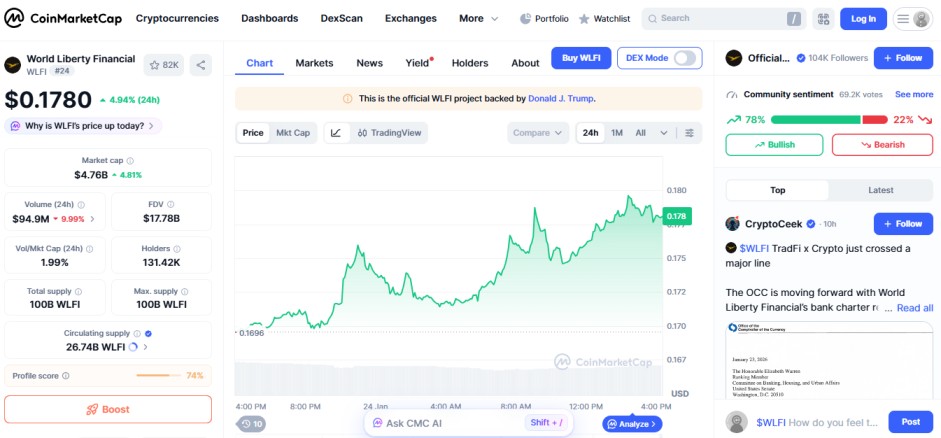The width and height of the screenshot is (941, 438).
Task: Share World Liberty Financial page
Action: (x=200, y=65)
